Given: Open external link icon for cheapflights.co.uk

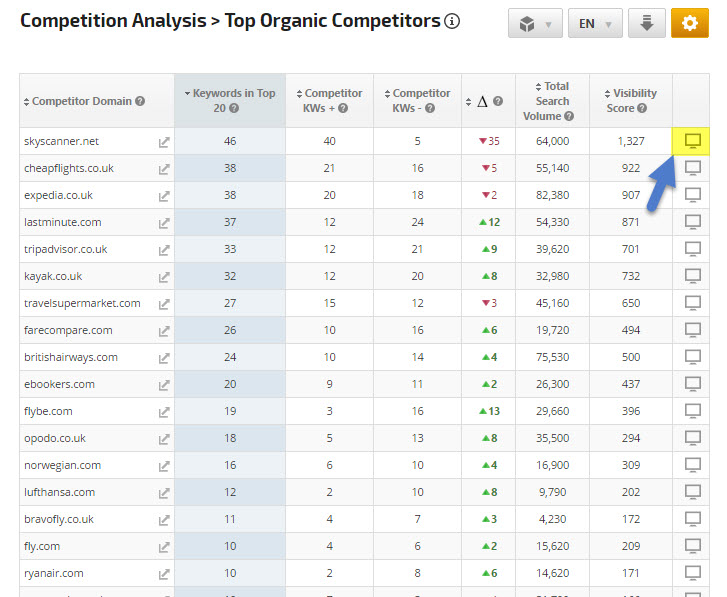Looking at the screenshot, I should (x=164, y=169).
